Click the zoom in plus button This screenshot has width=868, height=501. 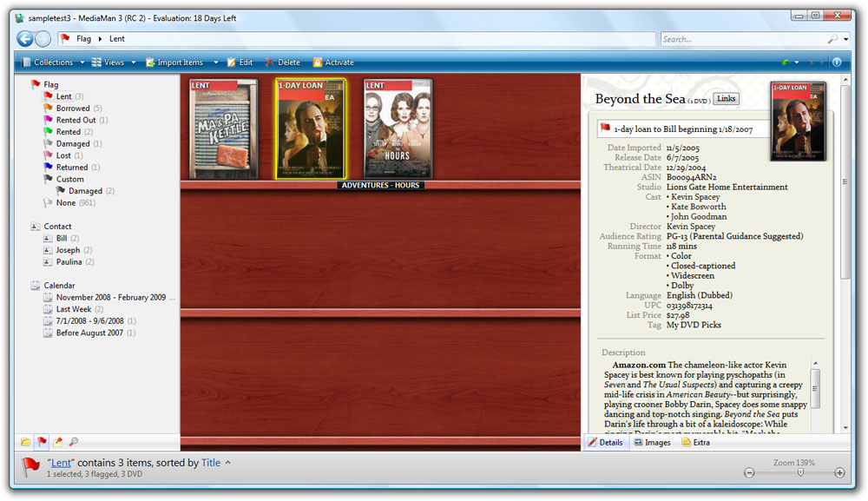pos(839,472)
